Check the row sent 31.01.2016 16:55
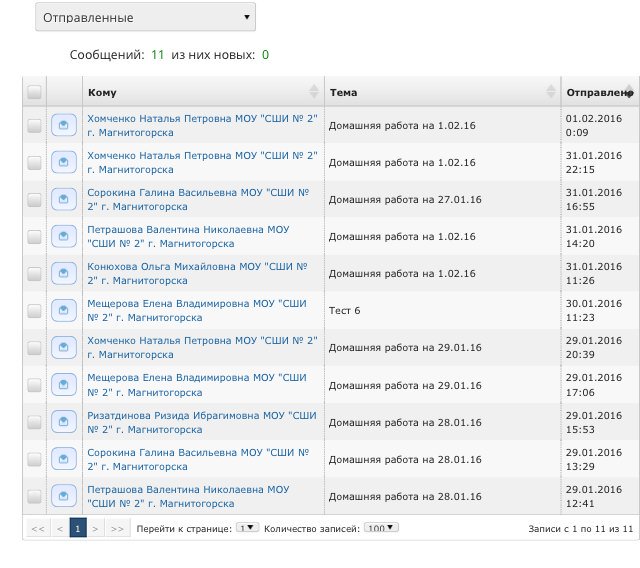Viewport: 640px width, 568px height. 34,200
